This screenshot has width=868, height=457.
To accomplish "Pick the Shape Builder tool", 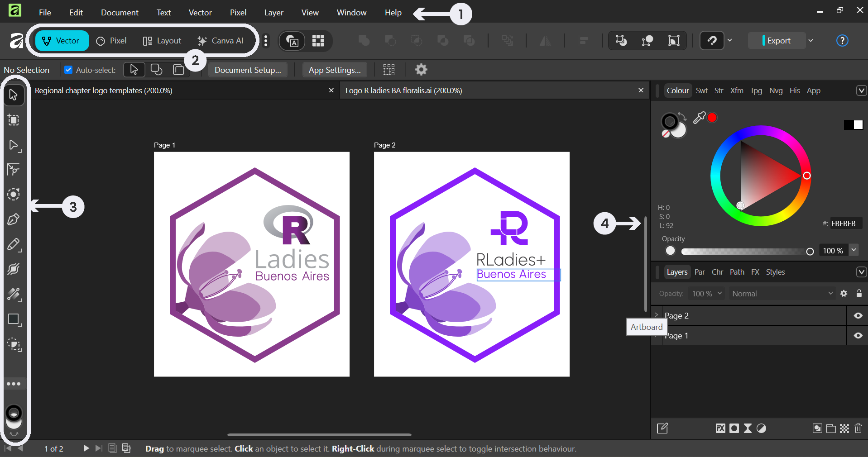I will [x=14, y=345].
